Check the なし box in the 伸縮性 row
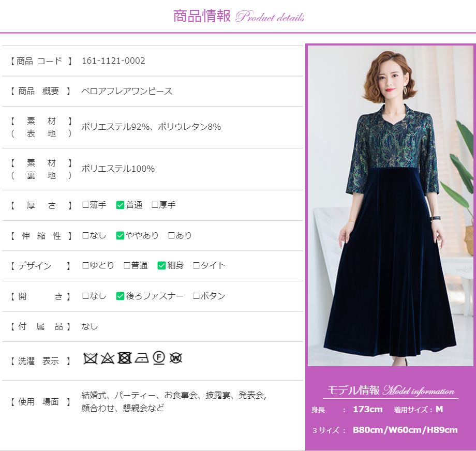The height and width of the screenshot is (451, 476). pyautogui.click(x=85, y=235)
